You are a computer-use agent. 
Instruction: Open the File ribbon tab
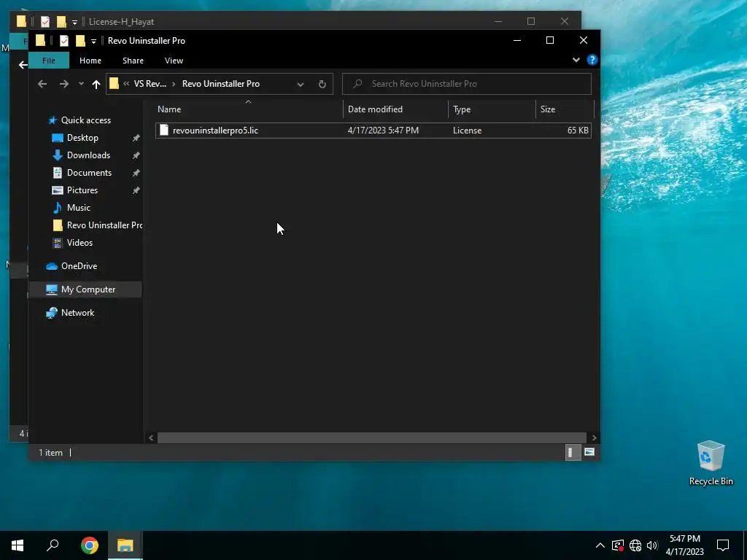[x=49, y=61]
